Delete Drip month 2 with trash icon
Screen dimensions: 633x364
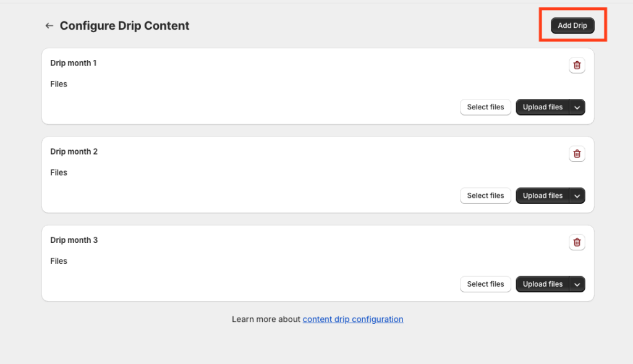(x=577, y=154)
